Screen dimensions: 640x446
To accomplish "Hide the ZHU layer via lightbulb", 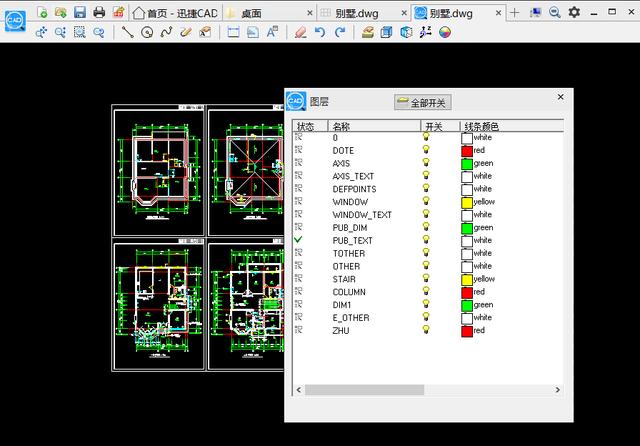I will pyautogui.click(x=426, y=330).
